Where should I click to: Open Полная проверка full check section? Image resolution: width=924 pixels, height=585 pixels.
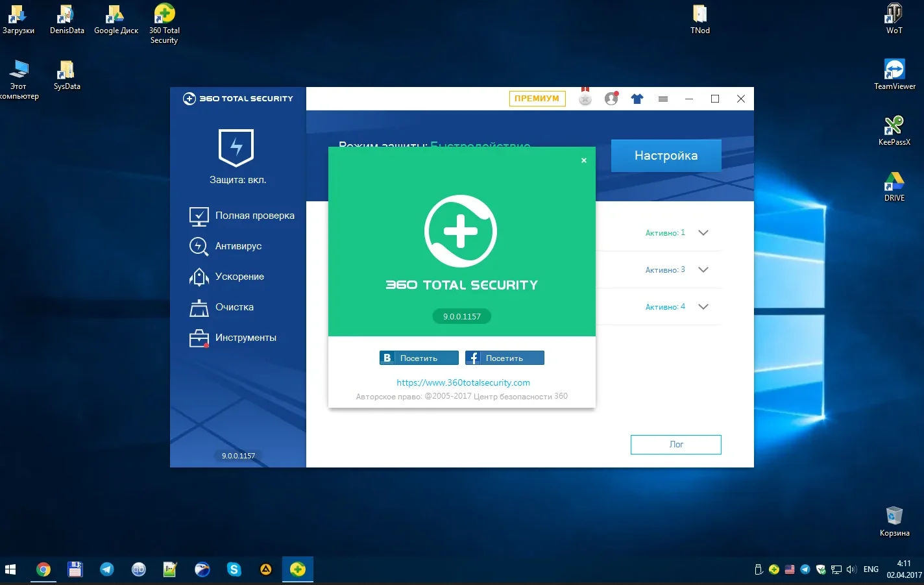241,216
